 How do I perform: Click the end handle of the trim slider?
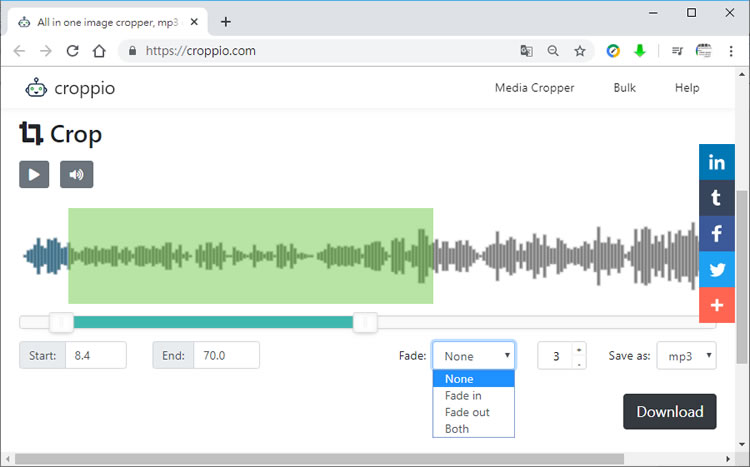[x=365, y=322]
